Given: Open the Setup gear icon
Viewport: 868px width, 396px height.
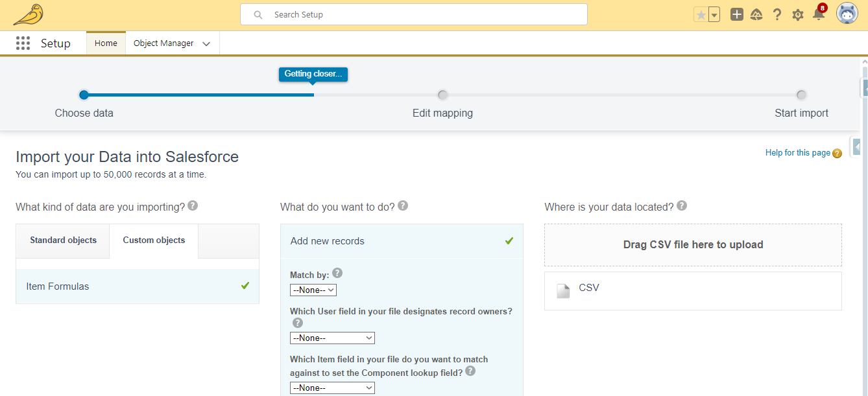Looking at the screenshot, I should click(798, 15).
